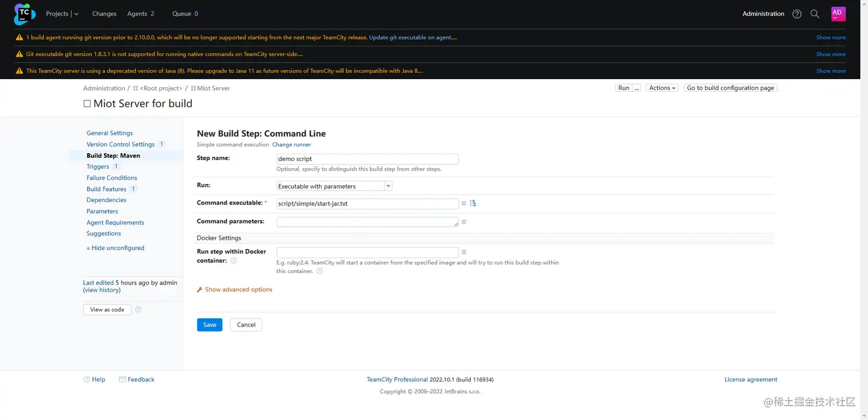The width and height of the screenshot is (868, 420).
Task: Click Last edited link
Action: pyautogui.click(x=98, y=283)
